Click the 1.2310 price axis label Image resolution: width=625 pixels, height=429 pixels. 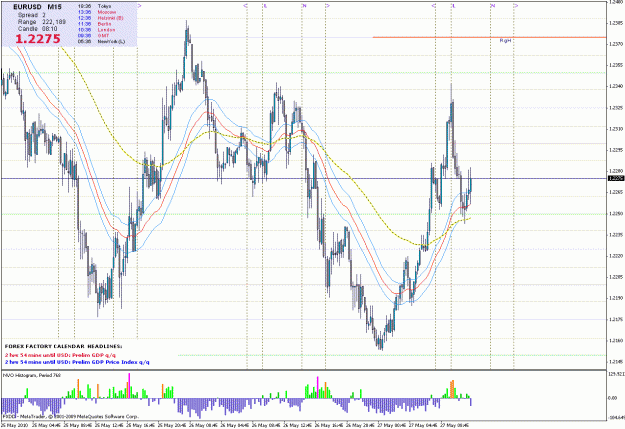(x=616, y=129)
